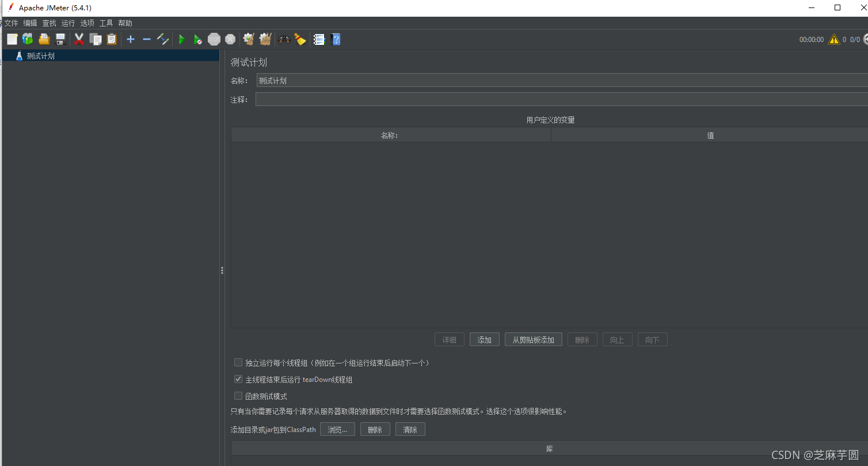This screenshot has height=466, width=868.
Task: Click the 名称 column header
Action: coord(391,135)
